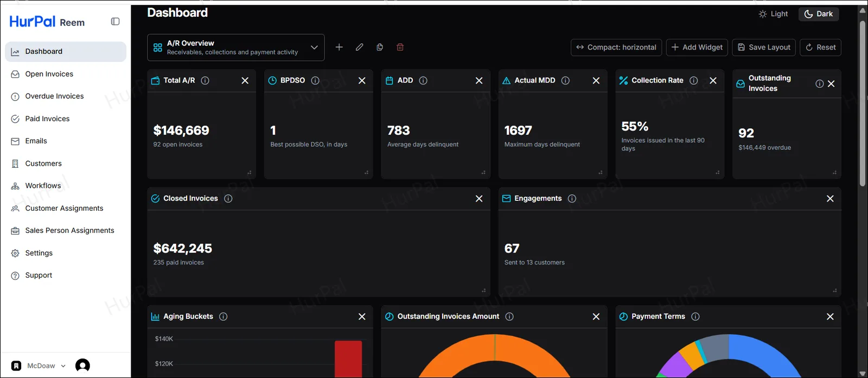Remove the Engagements widget

pyautogui.click(x=830, y=199)
